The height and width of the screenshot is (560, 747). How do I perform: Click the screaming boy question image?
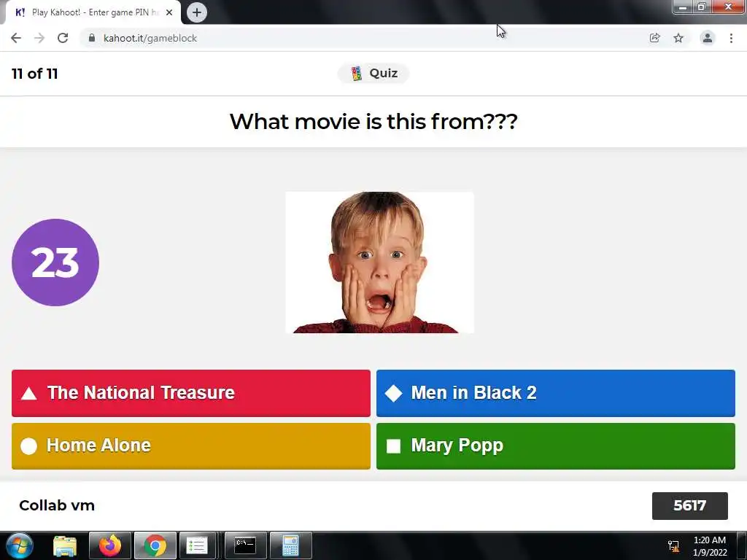[379, 262]
